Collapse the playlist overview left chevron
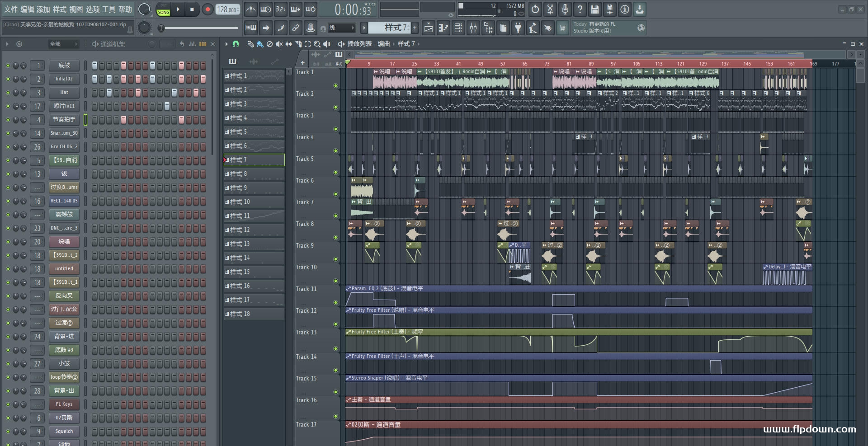 [x=349, y=54]
